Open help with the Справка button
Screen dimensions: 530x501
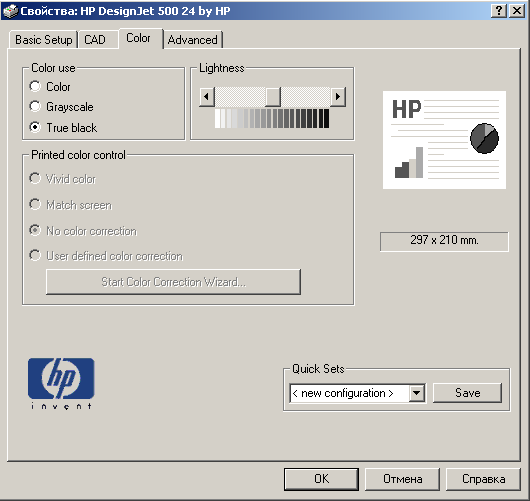click(x=483, y=479)
